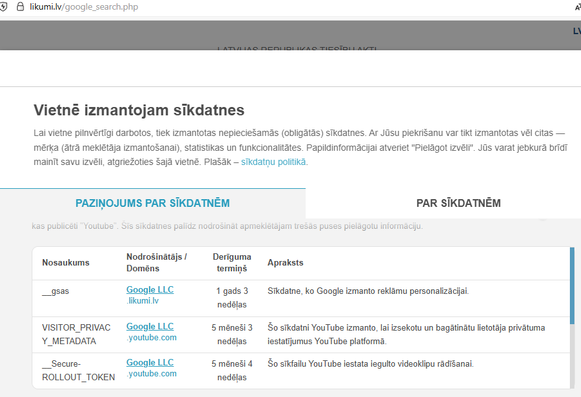Viewport: 581px width, 397px height.
Task: Click the cookie table vertical scrollbar
Action: coord(572,285)
